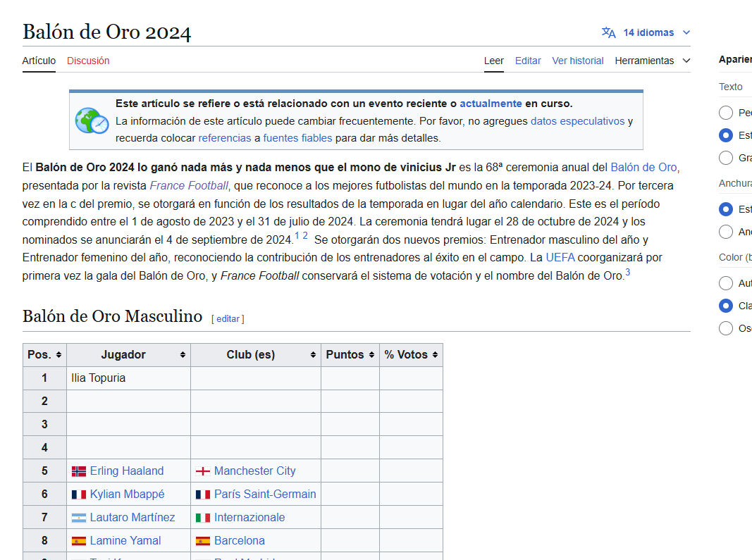Open Erling Haaland player link
This screenshot has width=752, height=560.
(127, 471)
